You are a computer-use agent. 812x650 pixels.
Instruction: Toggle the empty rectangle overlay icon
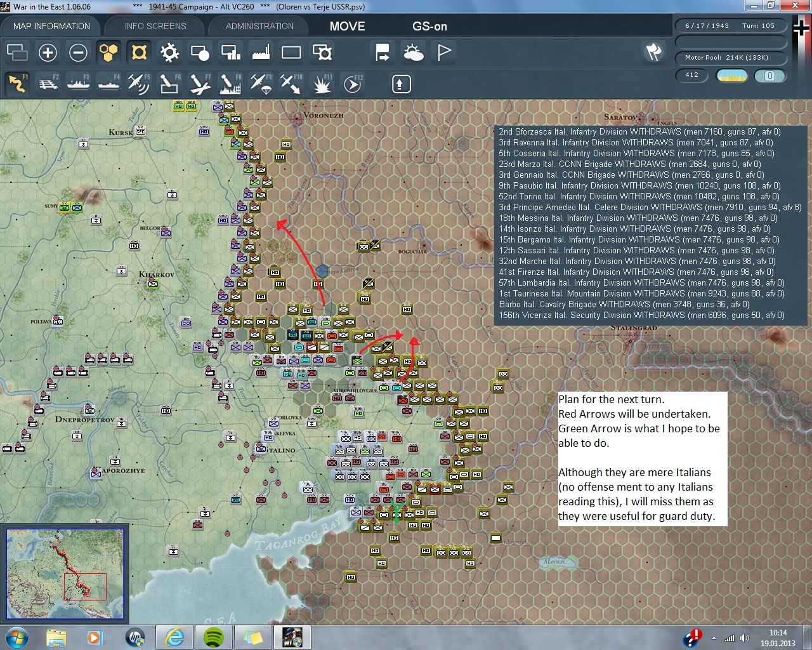point(291,52)
